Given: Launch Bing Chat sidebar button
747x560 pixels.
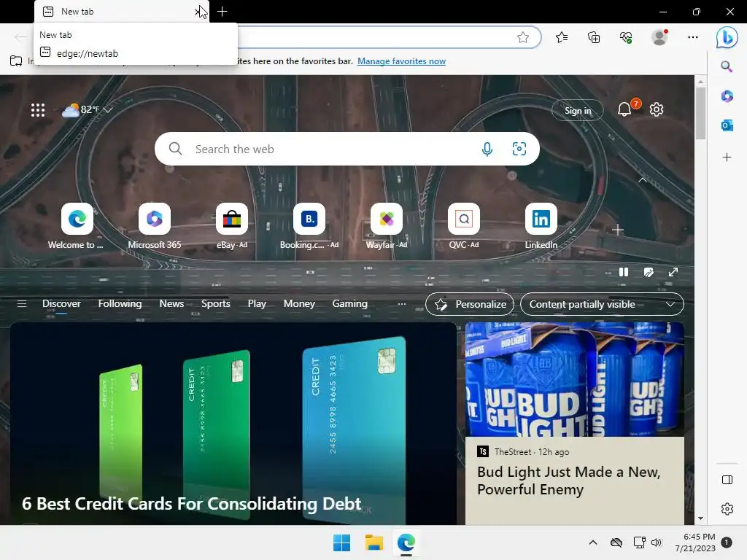Looking at the screenshot, I should [727, 37].
